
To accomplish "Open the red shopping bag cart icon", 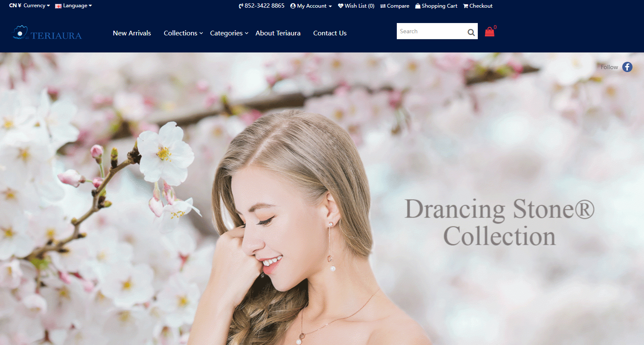I will point(489,32).
